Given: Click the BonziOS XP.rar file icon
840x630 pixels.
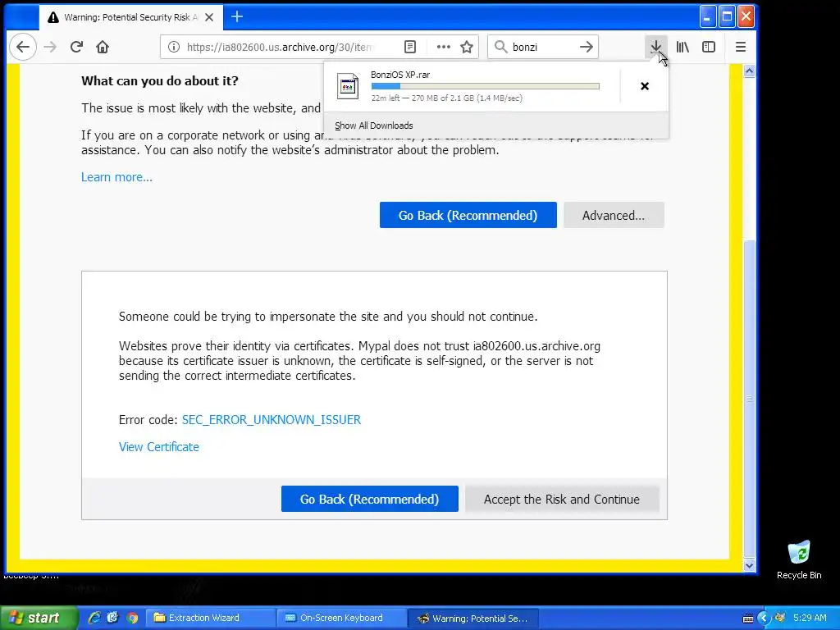Looking at the screenshot, I should (x=348, y=85).
